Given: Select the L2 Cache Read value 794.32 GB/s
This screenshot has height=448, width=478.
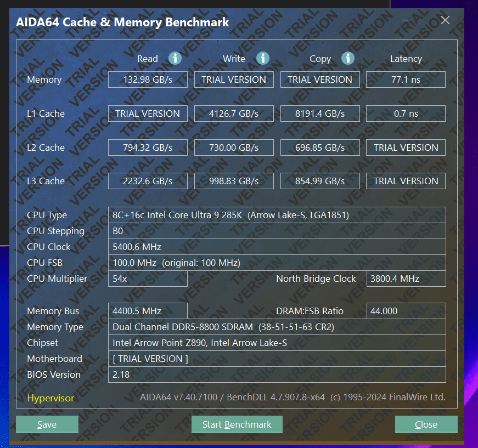Looking at the screenshot, I should point(148,148).
